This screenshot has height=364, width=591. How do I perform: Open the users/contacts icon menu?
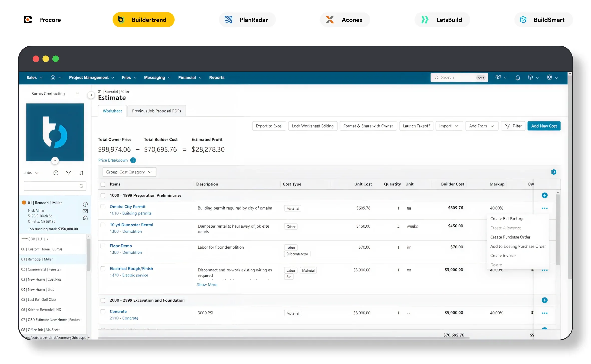501,78
